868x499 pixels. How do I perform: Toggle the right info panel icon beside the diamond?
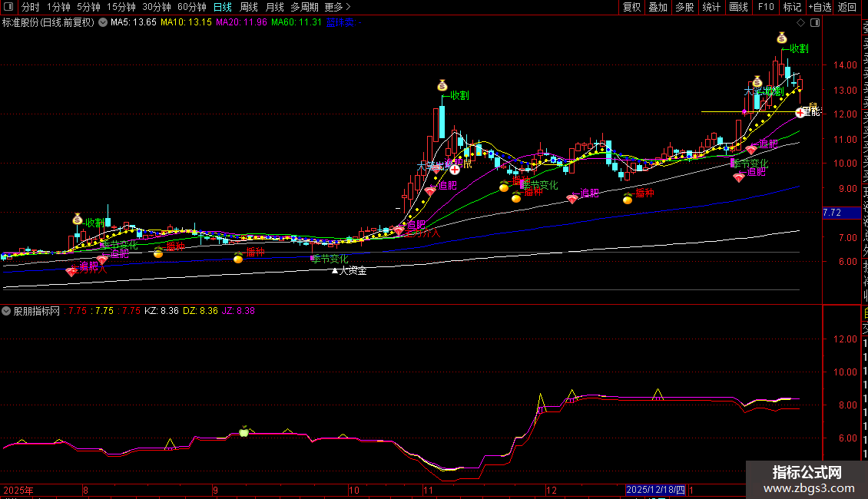[815, 23]
